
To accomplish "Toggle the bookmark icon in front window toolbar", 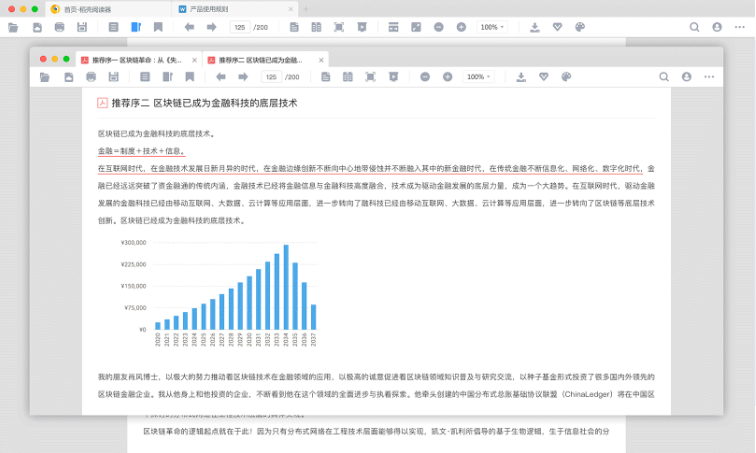I will point(189,77).
